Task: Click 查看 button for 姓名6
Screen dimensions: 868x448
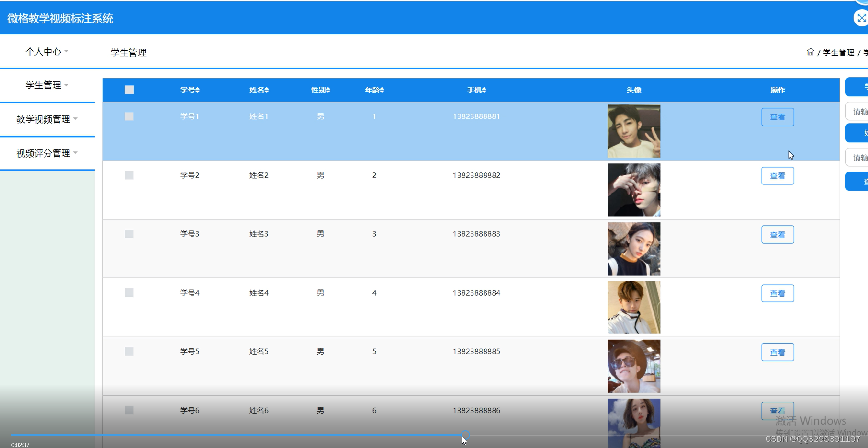Action: (x=778, y=411)
